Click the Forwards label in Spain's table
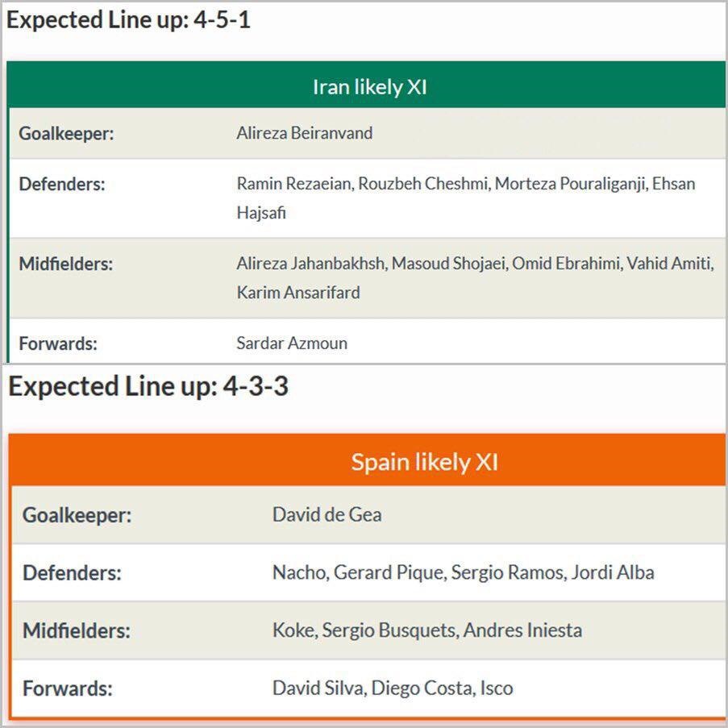 point(68,689)
